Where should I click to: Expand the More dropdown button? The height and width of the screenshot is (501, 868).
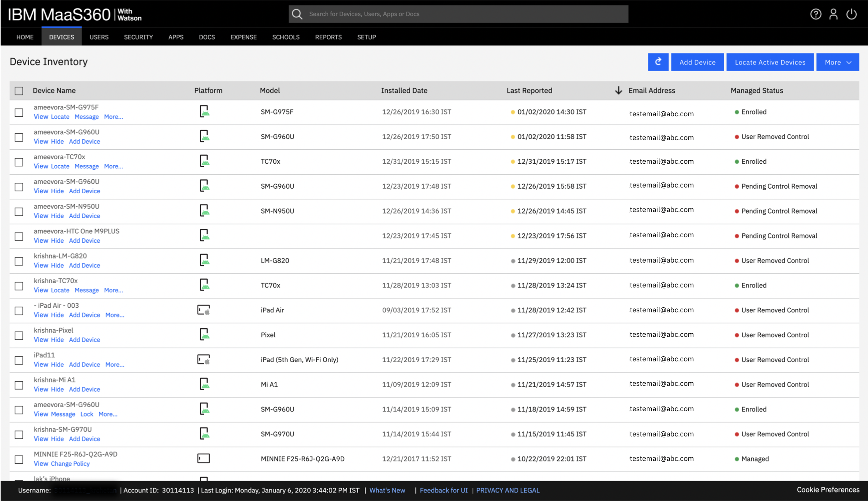click(x=837, y=62)
